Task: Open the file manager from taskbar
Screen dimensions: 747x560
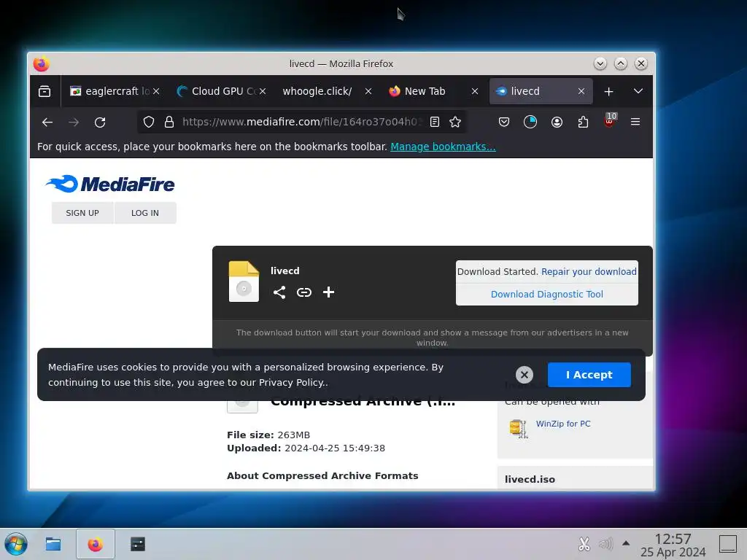Action: tap(53, 544)
